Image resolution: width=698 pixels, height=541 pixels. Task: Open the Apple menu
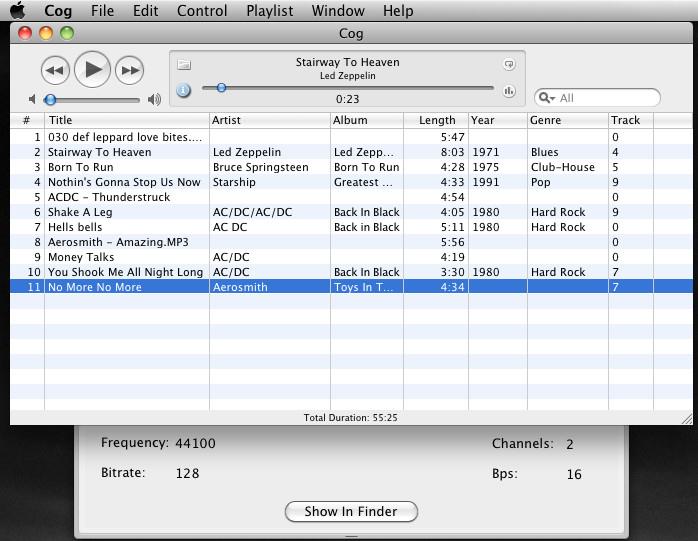tap(18, 11)
